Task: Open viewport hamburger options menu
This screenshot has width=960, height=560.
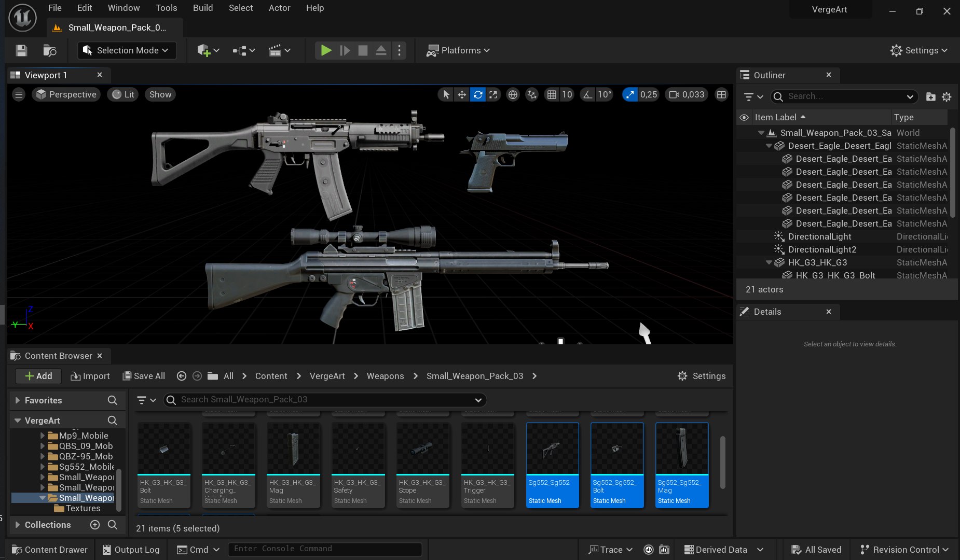Action: click(19, 94)
